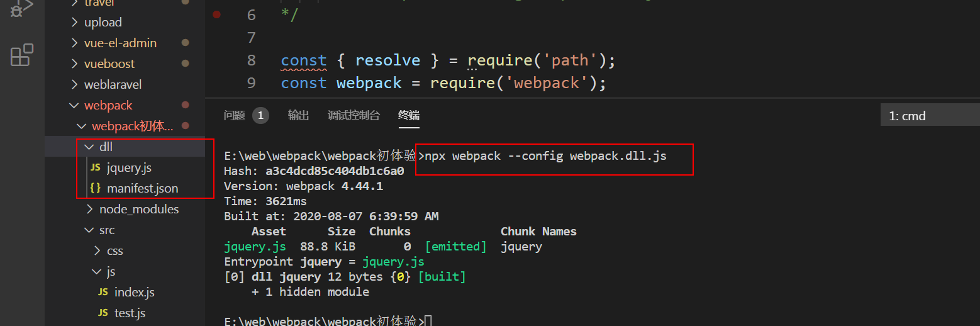The width and height of the screenshot is (980, 326).
Task: Switch to the 输出 (Output) panel tab
Action: pos(298,115)
